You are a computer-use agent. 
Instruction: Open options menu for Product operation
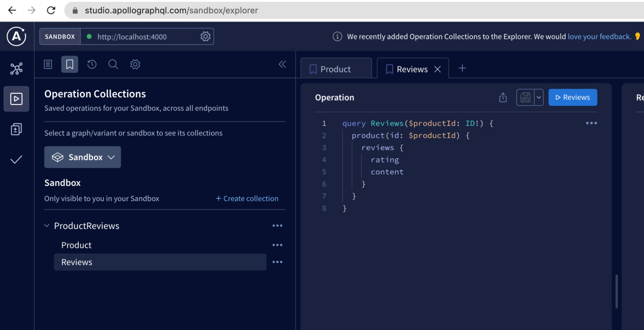click(277, 245)
